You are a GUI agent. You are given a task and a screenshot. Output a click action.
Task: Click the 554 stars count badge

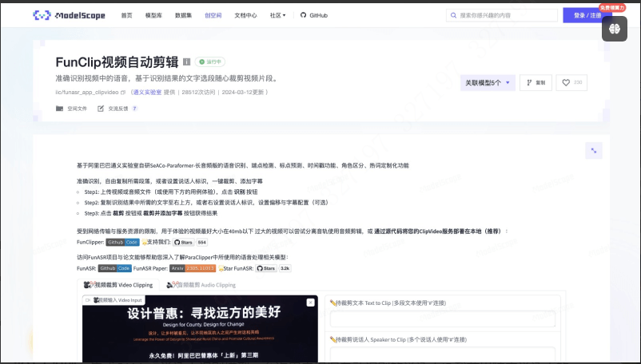tap(202, 243)
